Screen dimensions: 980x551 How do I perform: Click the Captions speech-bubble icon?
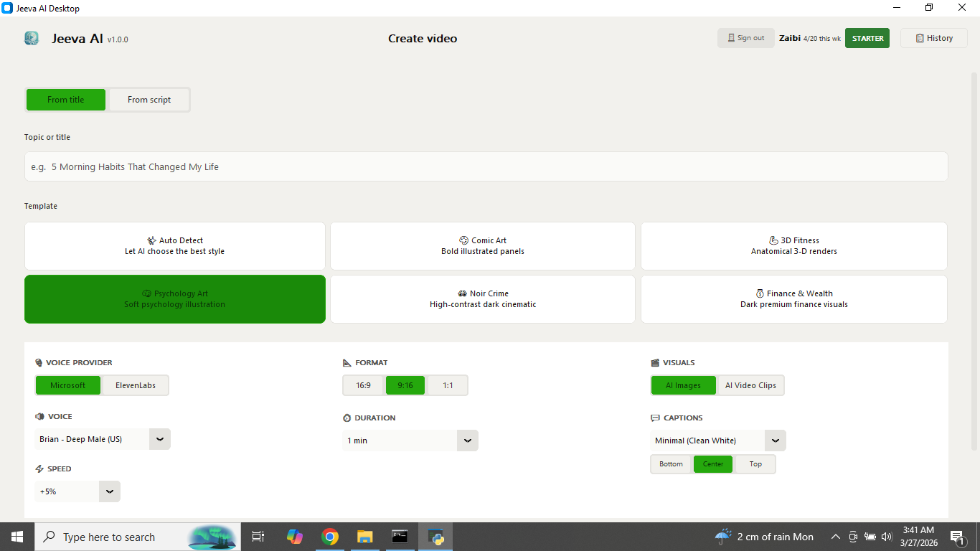click(655, 418)
